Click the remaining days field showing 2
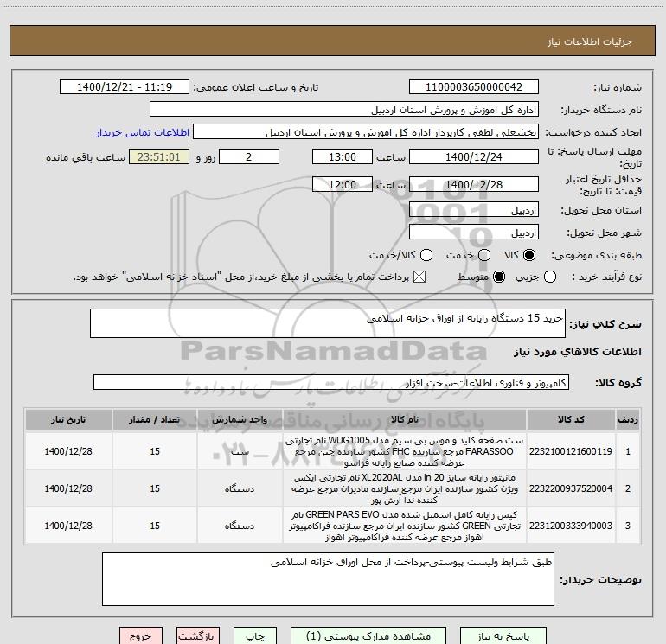This screenshot has height=644, width=666. 249,156
